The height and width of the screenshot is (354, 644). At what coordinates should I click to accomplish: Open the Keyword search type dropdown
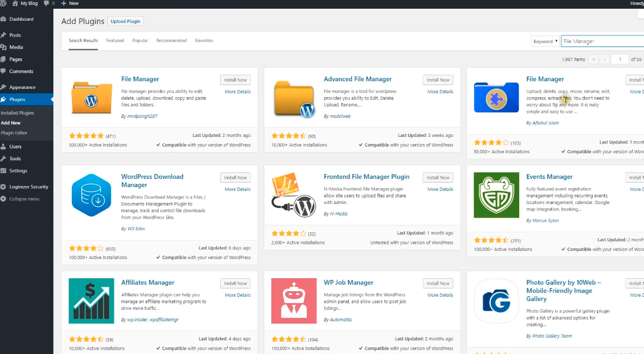545,41
